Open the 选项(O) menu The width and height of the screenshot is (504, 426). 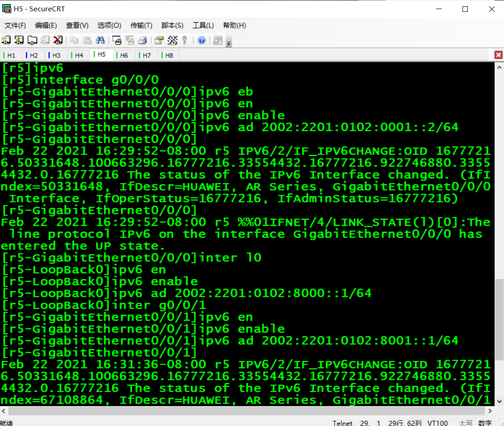(x=109, y=25)
